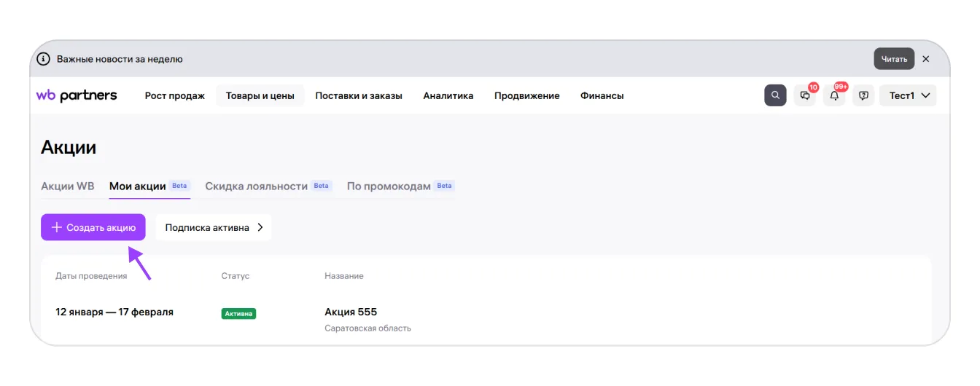Open the Поставки и заказы menu
The height and width of the screenshot is (386, 980).
point(359,95)
